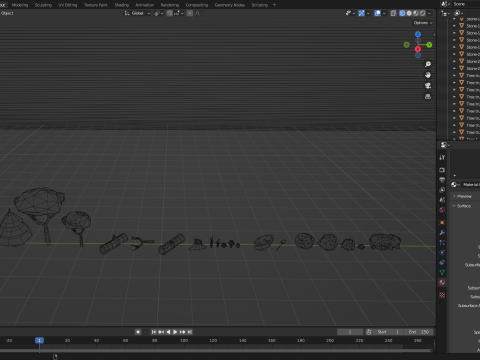Toggle the camera view icon
The width and height of the screenshot is (480, 360).
pos(428,86)
